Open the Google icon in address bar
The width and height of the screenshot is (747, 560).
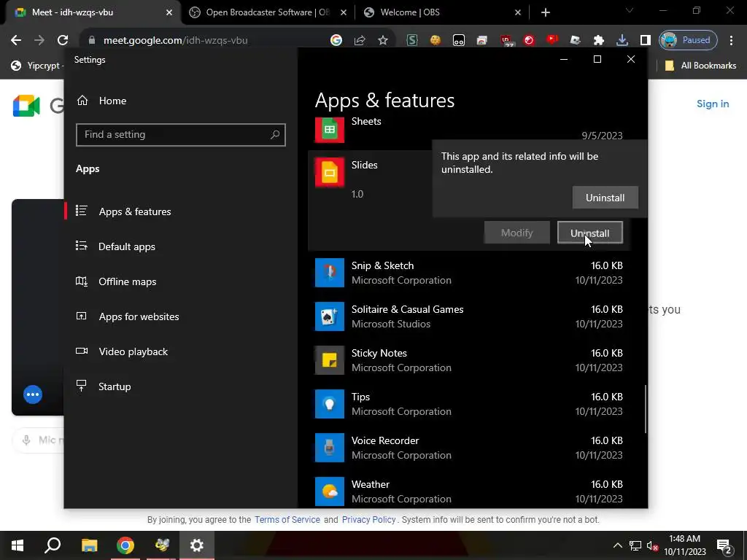tap(336, 40)
